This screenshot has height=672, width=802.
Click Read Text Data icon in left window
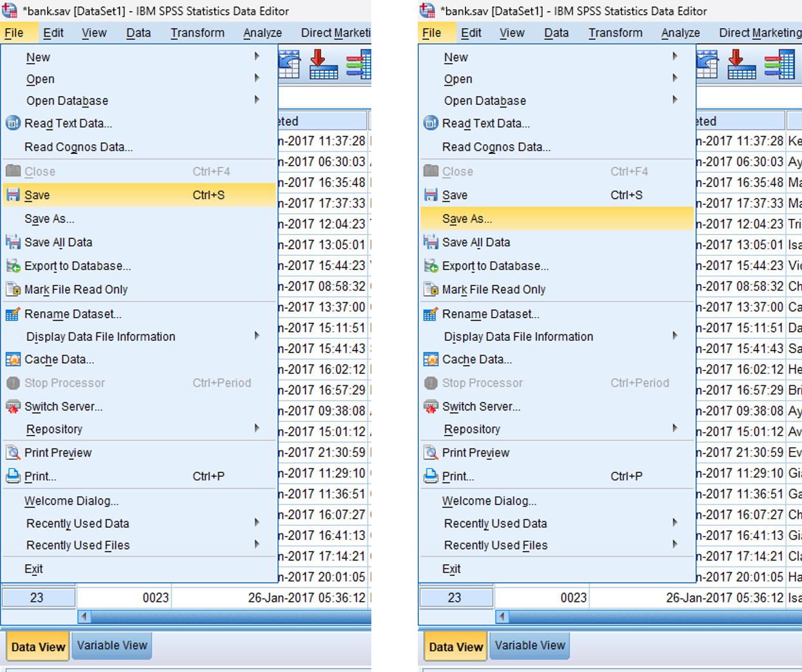click(13, 123)
